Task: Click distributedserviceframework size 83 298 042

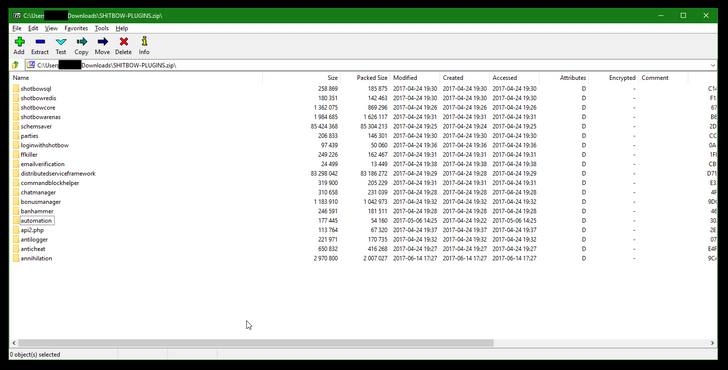Action: (324, 174)
